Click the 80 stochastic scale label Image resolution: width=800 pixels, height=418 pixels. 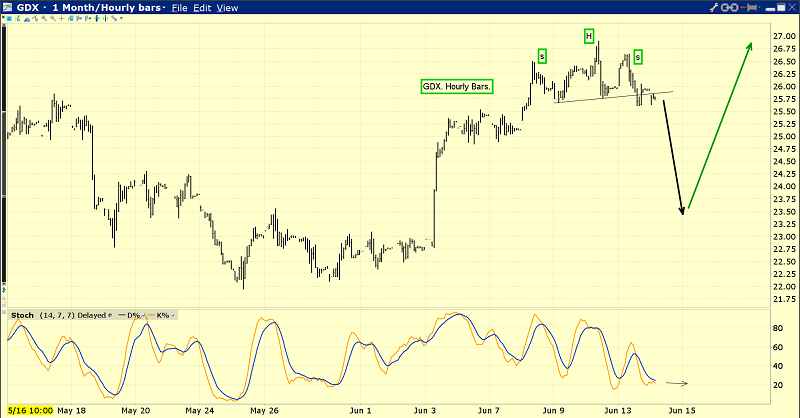(x=778, y=328)
